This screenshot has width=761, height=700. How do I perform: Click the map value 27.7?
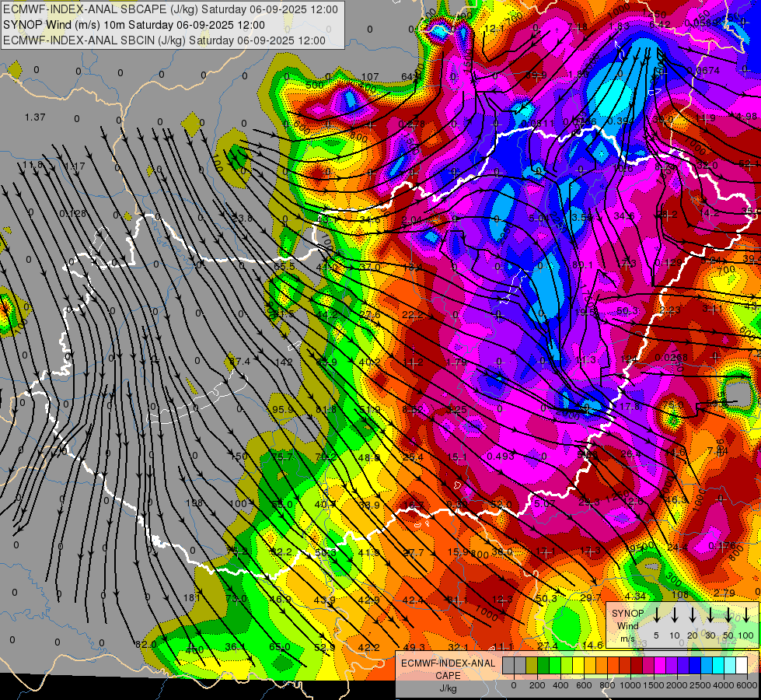click(414, 552)
